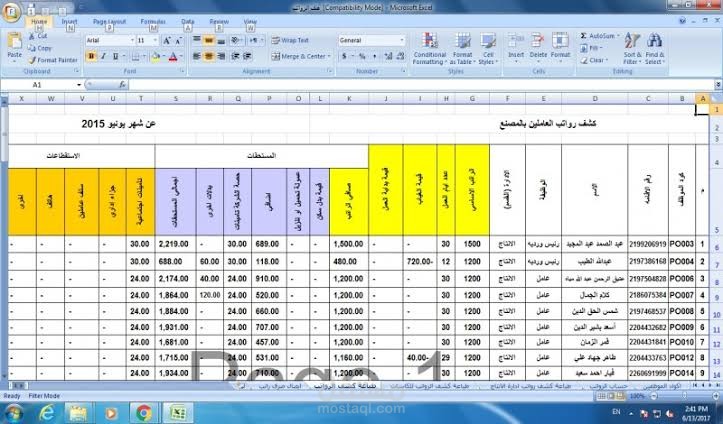Apply Percent Style
The image size is (723, 424).
[x=362, y=56]
